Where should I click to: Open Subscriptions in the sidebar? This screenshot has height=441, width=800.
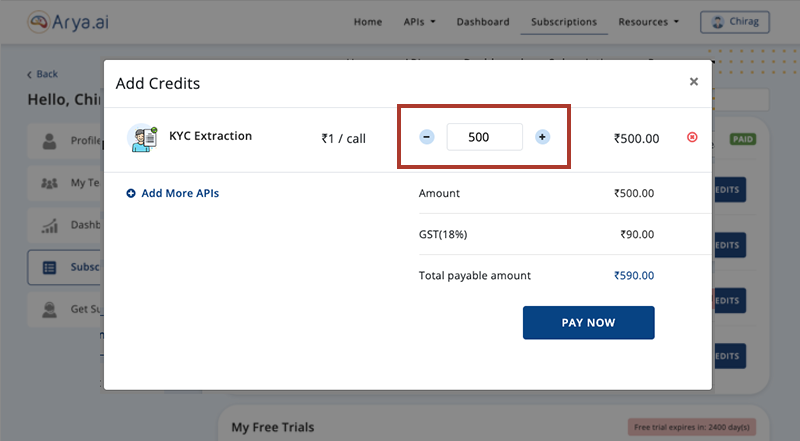[66, 267]
